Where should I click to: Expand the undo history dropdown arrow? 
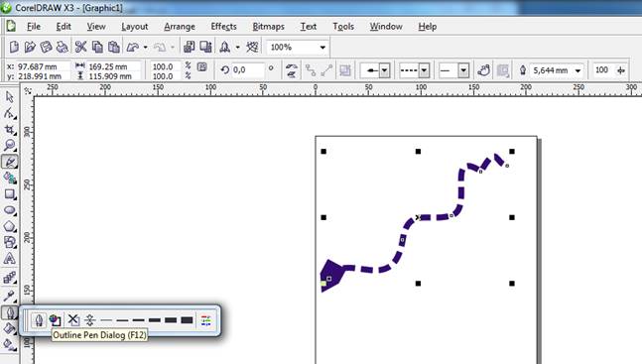145,48
